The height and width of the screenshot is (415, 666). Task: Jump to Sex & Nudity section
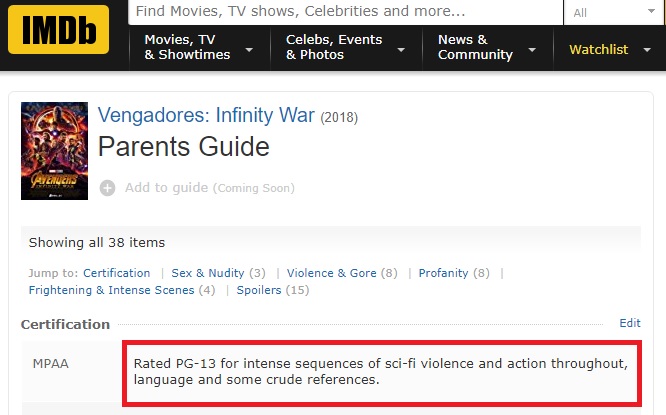[x=209, y=273]
